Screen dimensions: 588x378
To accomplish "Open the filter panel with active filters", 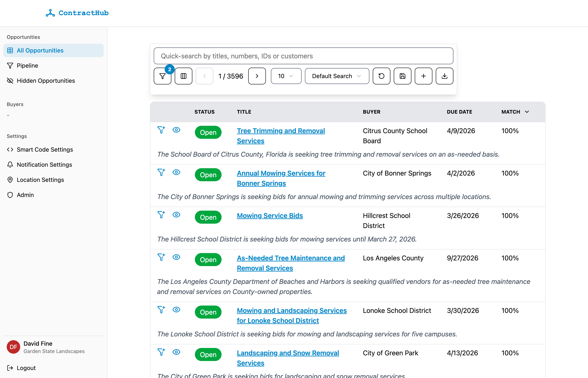I will (x=162, y=76).
